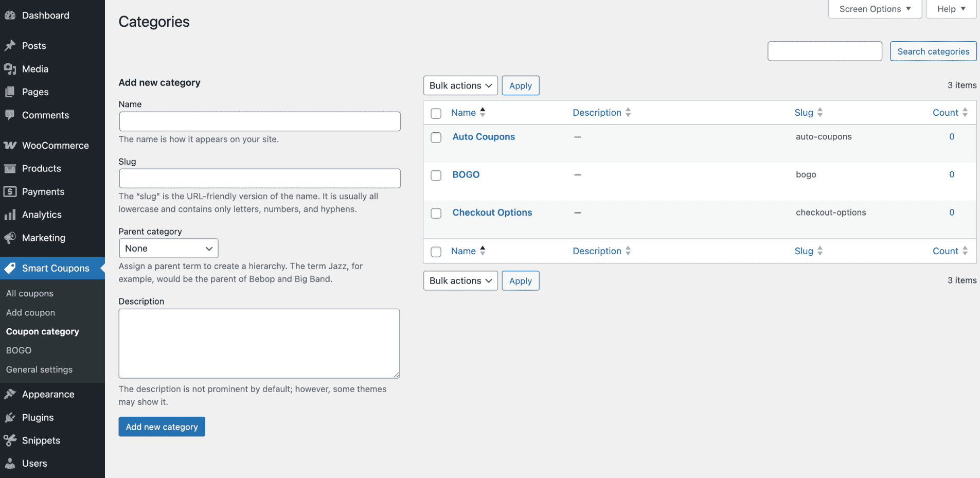Open the Parent category dropdown

click(168, 248)
